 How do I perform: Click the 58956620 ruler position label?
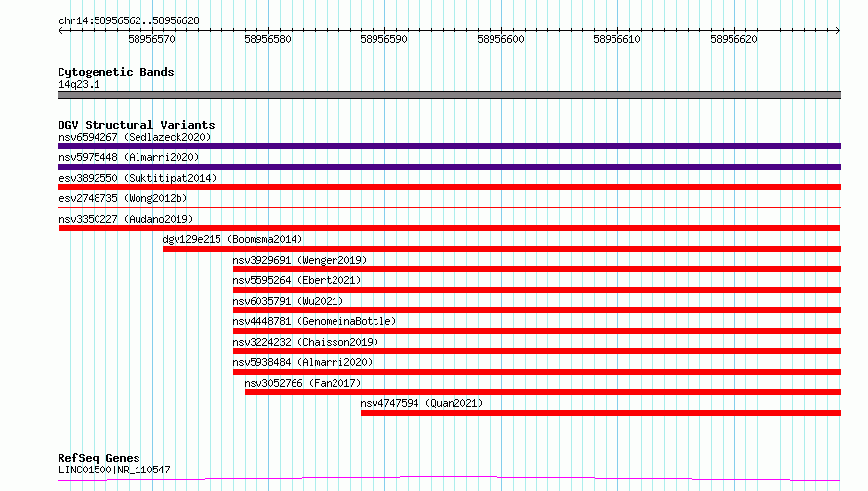pyautogui.click(x=733, y=39)
